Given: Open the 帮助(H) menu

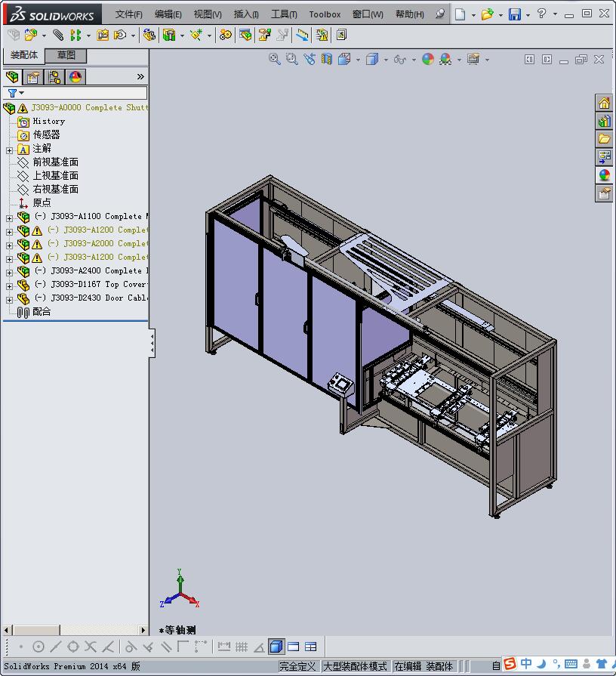Looking at the screenshot, I should point(410,14).
